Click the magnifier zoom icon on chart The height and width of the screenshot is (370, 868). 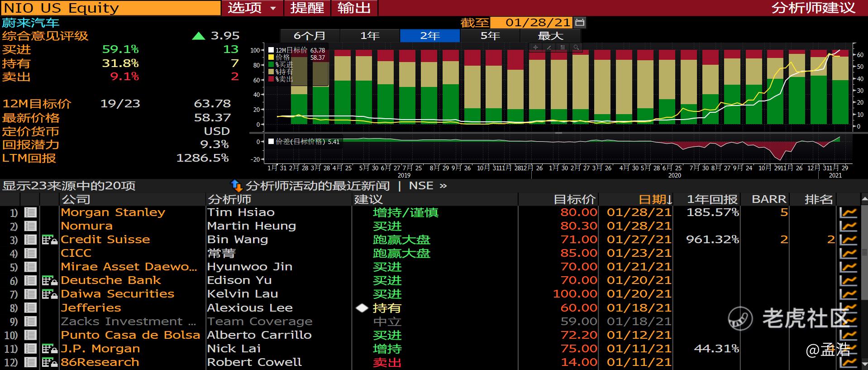pyautogui.click(x=576, y=47)
